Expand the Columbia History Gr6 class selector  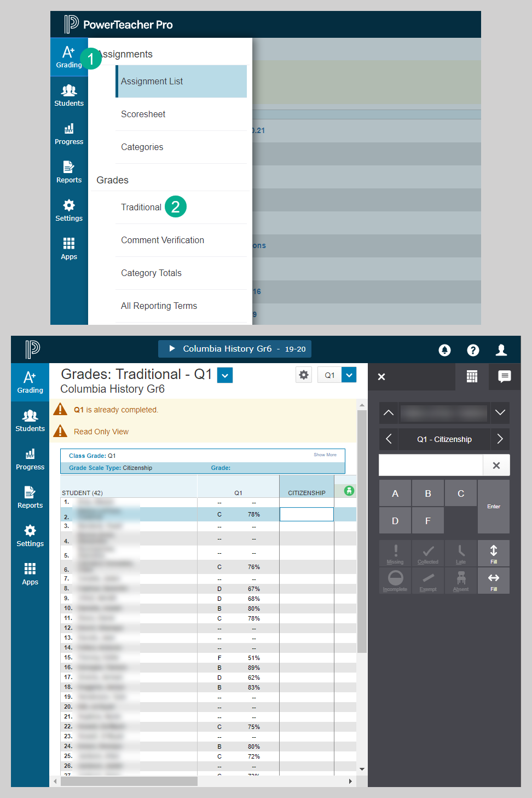[235, 349]
